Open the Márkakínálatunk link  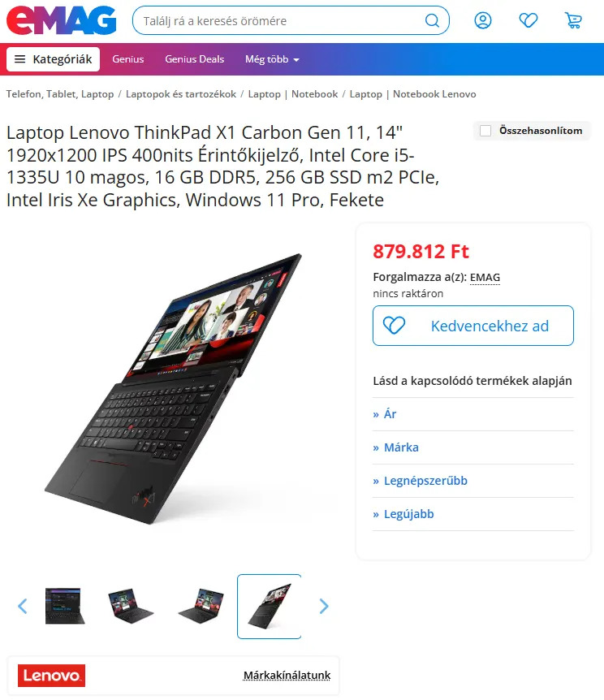pyautogui.click(x=287, y=676)
